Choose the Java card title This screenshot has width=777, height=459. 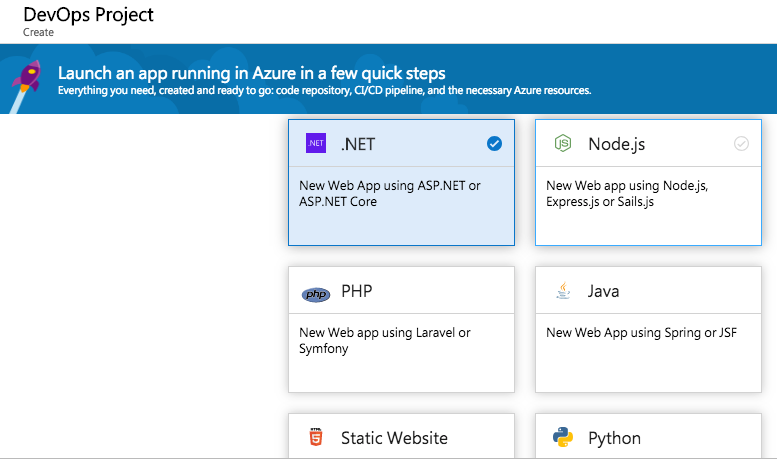pyautogui.click(x=603, y=292)
